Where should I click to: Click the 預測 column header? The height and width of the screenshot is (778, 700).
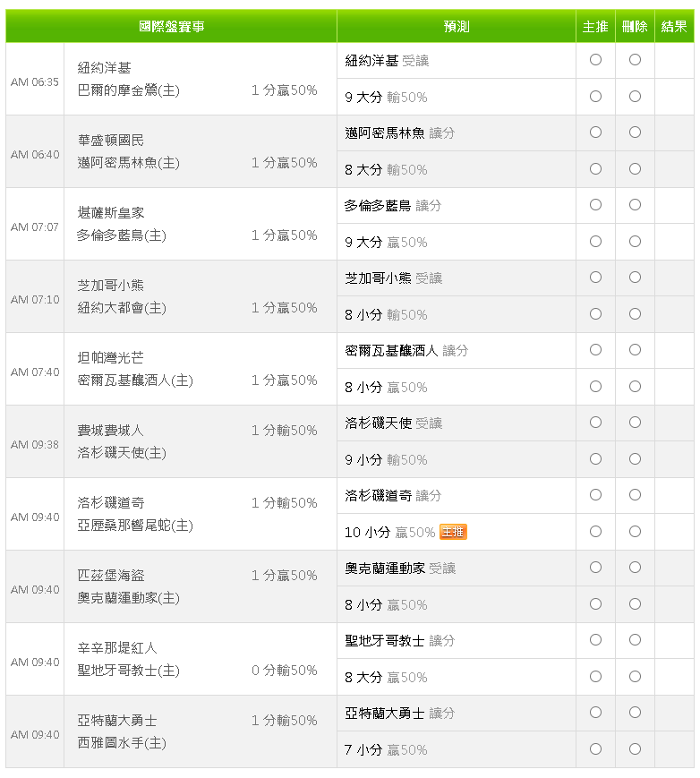457,26
